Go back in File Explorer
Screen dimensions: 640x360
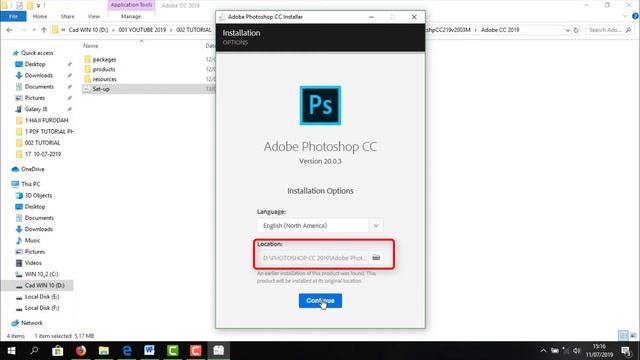tap(9, 30)
